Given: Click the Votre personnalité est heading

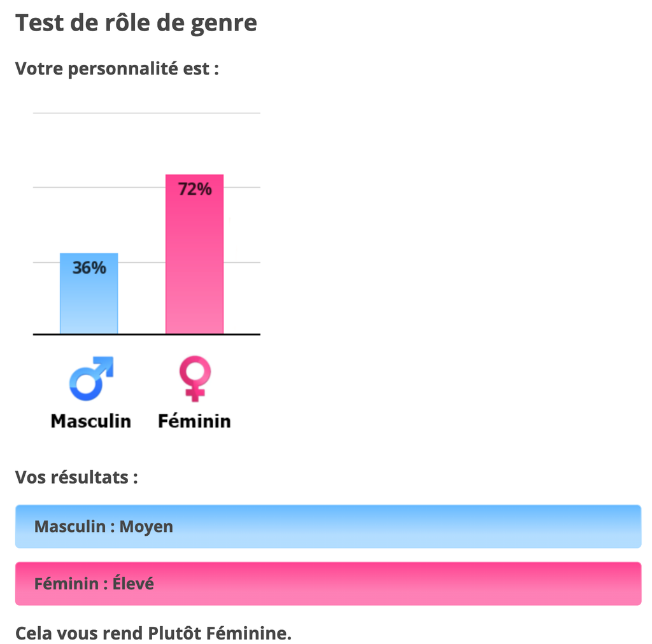Looking at the screenshot, I should 117,68.
